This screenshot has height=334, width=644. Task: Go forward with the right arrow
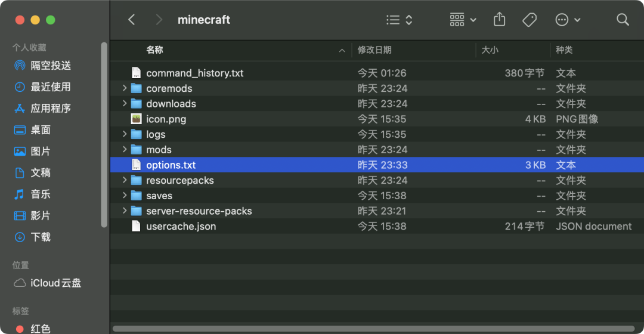(x=159, y=20)
